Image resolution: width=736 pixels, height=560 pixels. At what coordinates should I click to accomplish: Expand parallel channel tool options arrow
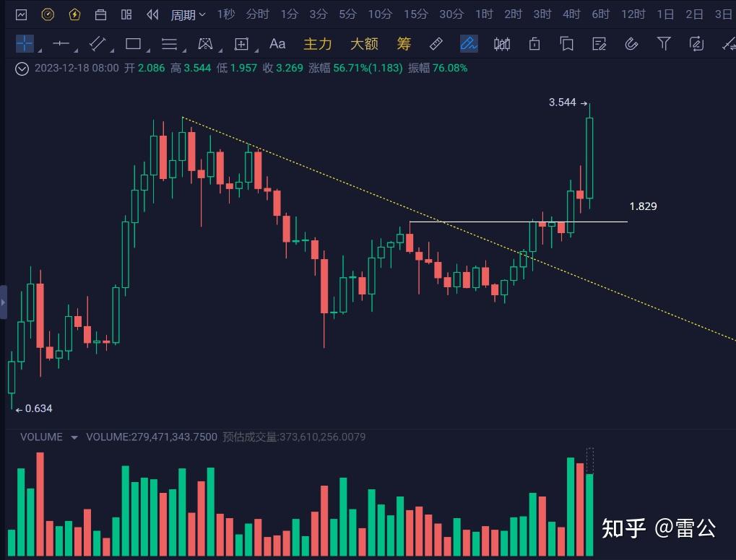point(112,50)
